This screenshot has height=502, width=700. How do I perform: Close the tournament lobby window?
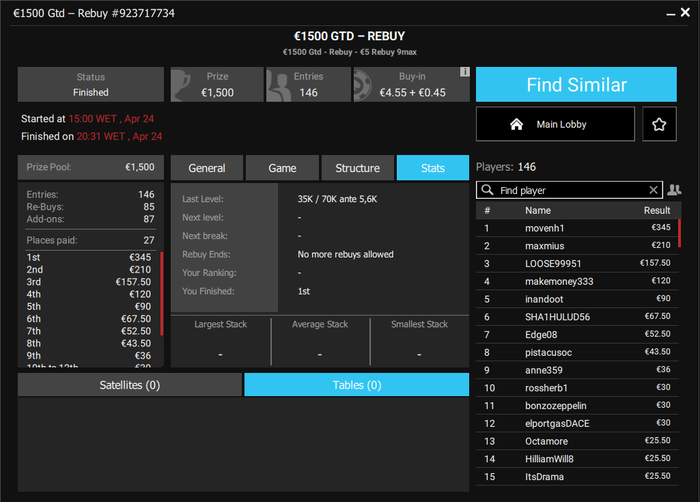[685, 13]
